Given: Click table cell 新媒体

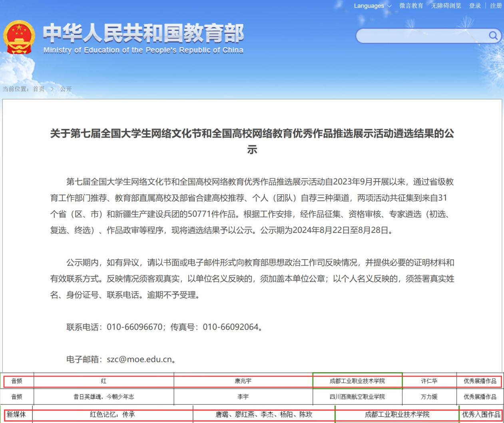Looking at the screenshot, I should pos(16,415).
